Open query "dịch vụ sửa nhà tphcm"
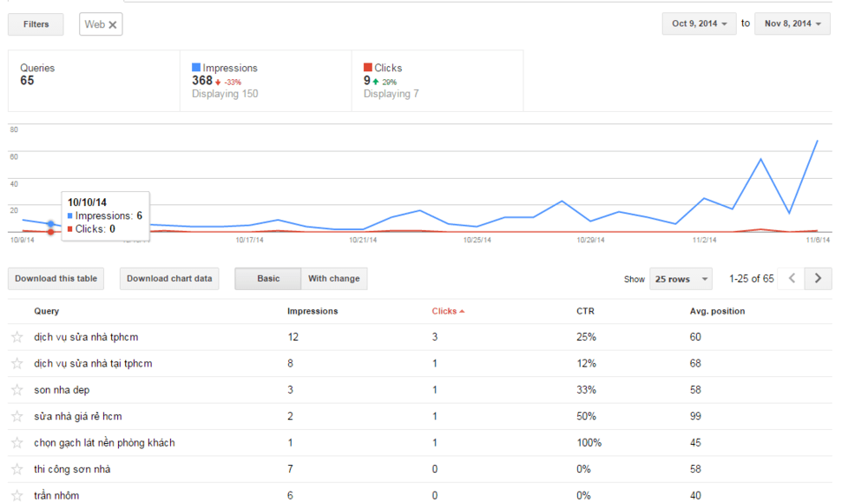The image size is (868, 503). click(86, 337)
